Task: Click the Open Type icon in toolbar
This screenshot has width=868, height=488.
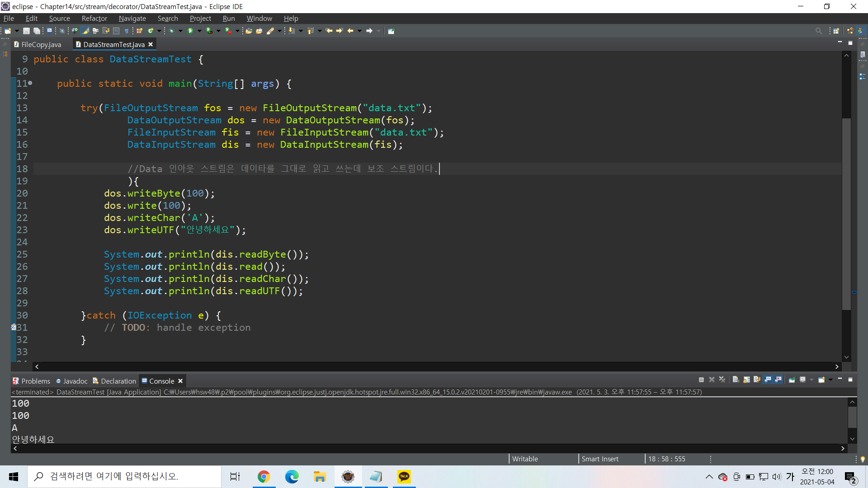Action: point(249,31)
